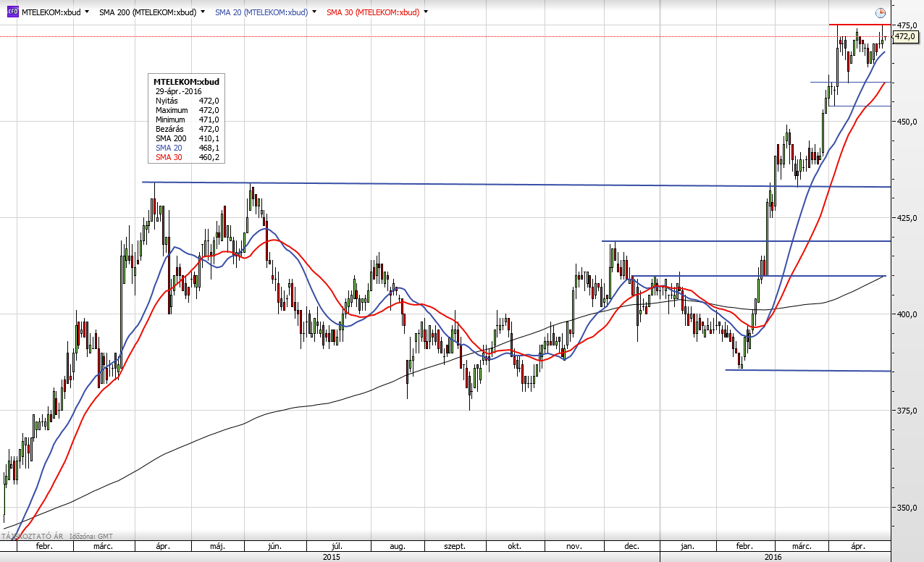Click the júl. month label
The width and height of the screenshot is (924, 562).
coord(336,547)
